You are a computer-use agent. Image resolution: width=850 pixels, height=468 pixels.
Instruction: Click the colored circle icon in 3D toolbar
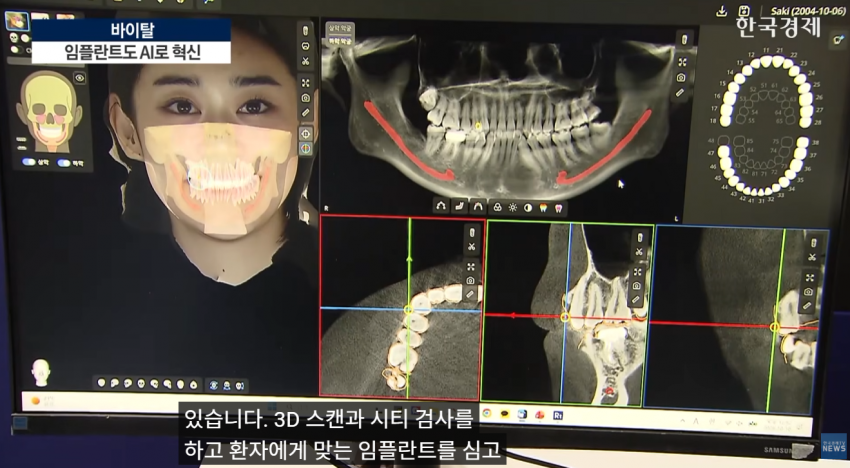(306, 148)
